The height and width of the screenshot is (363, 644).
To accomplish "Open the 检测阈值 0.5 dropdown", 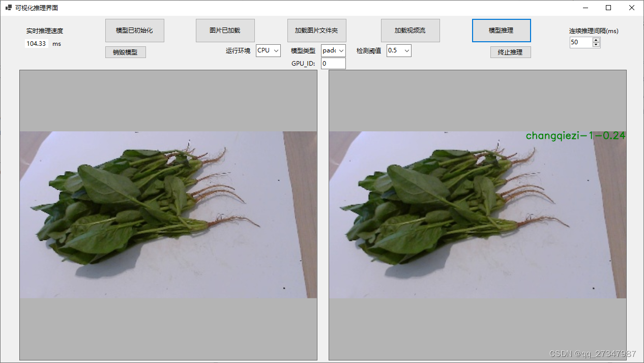I will (399, 50).
